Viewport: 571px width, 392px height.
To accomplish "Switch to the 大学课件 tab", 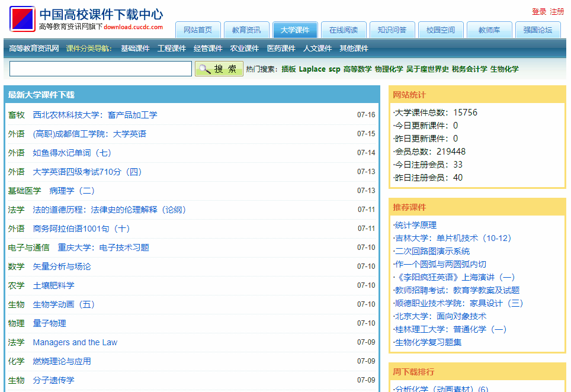I will coord(295,29).
